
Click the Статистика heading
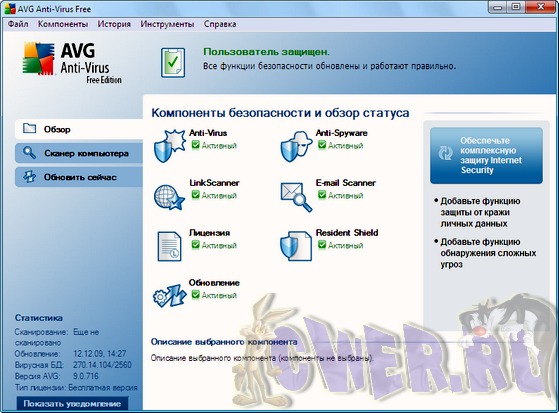click(x=39, y=318)
